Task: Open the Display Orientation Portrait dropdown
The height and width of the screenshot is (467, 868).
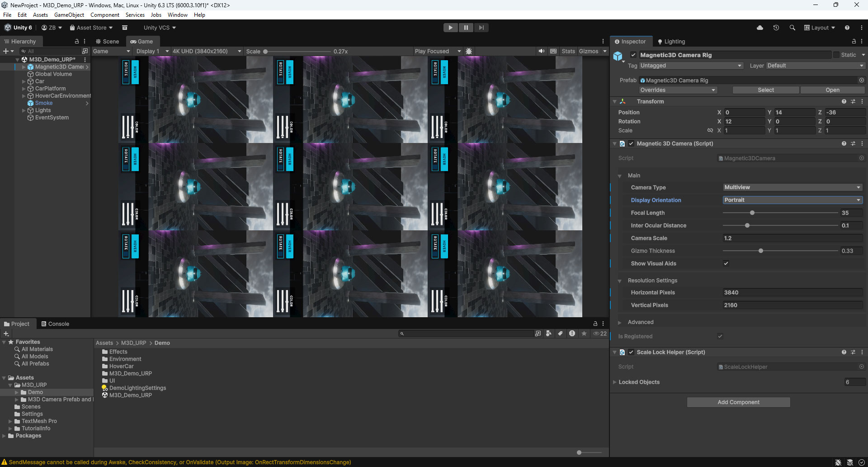Action: pos(793,200)
